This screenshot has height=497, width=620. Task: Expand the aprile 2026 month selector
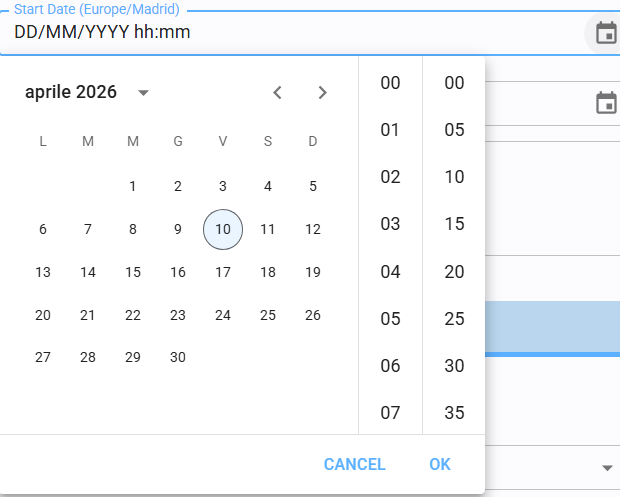(143, 93)
